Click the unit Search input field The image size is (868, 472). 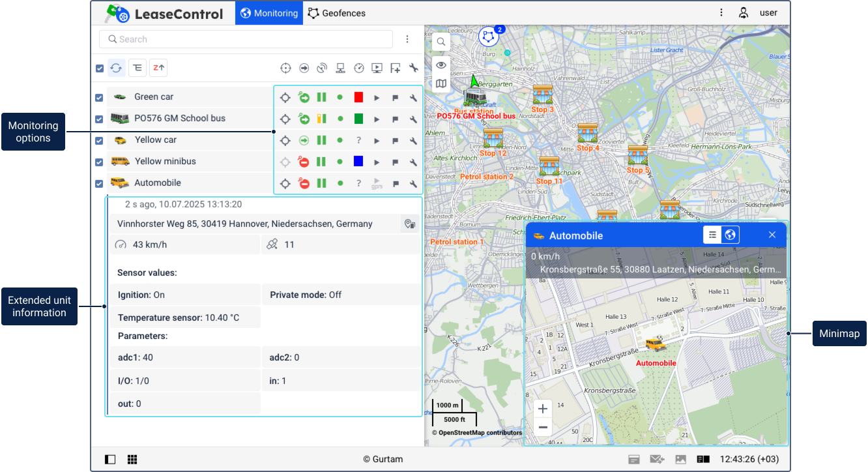click(x=248, y=39)
